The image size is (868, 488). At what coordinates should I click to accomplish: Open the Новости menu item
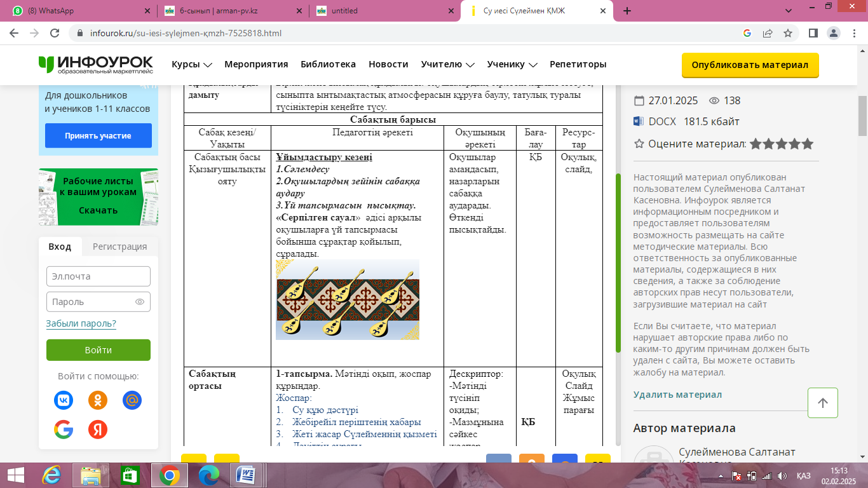[x=388, y=64]
